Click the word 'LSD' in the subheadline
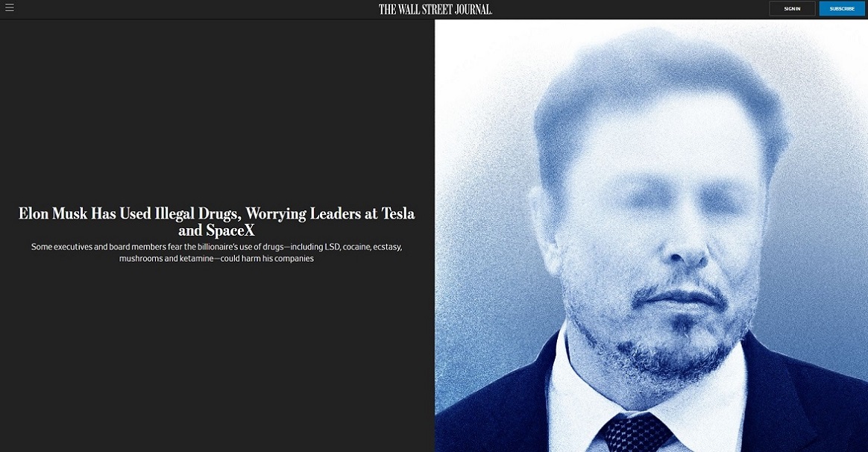868x452 pixels. tap(332, 247)
